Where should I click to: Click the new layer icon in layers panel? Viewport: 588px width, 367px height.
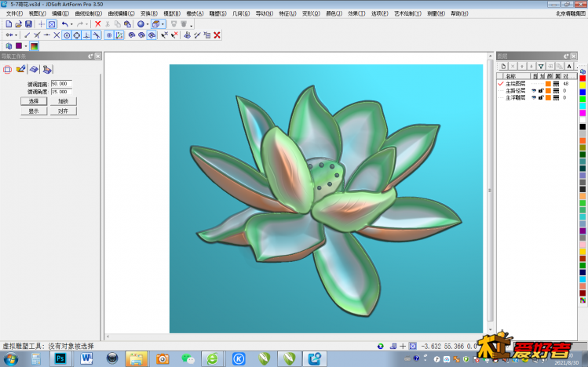pos(504,67)
